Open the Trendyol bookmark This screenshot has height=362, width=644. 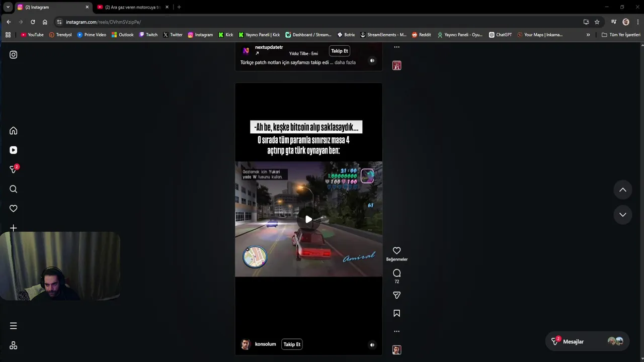click(60, 35)
